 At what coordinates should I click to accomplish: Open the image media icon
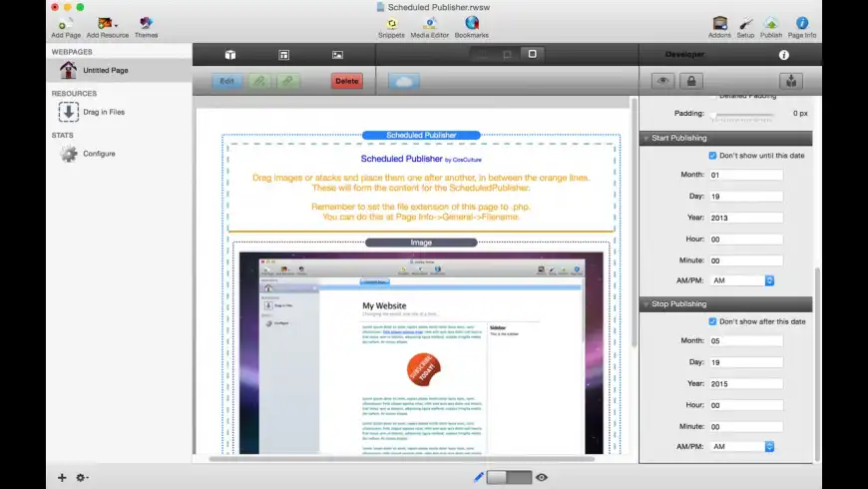point(337,55)
